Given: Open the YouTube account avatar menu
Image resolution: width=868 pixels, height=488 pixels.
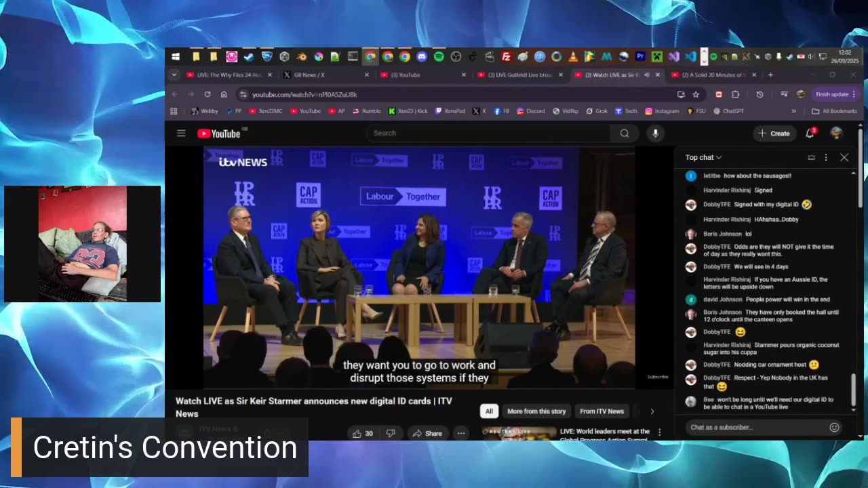Looking at the screenshot, I should click(x=836, y=133).
